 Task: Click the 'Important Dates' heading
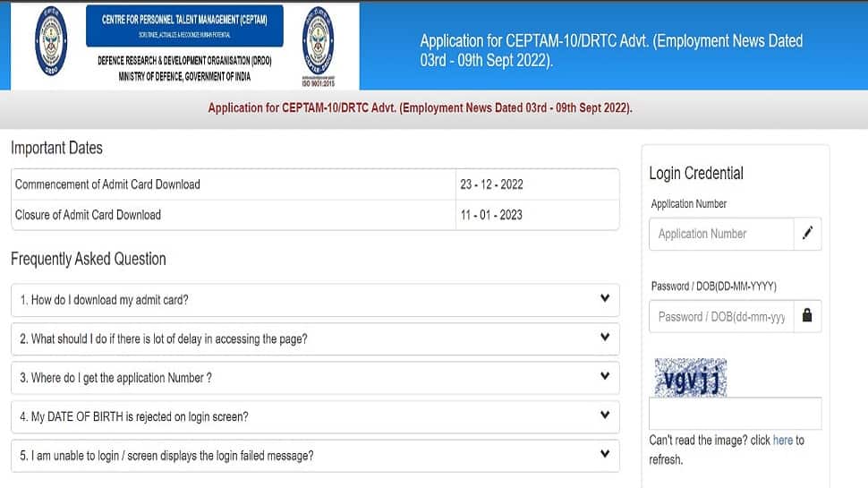click(56, 148)
